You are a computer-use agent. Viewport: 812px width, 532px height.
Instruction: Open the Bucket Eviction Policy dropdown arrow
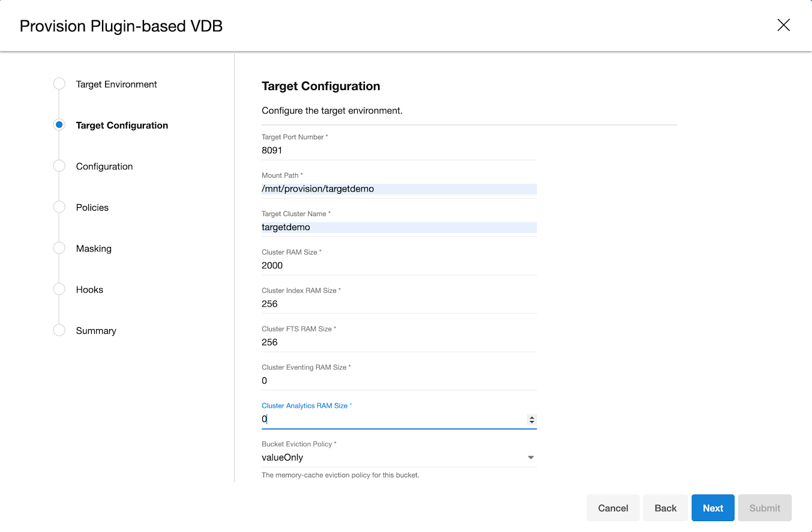click(x=531, y=458)
